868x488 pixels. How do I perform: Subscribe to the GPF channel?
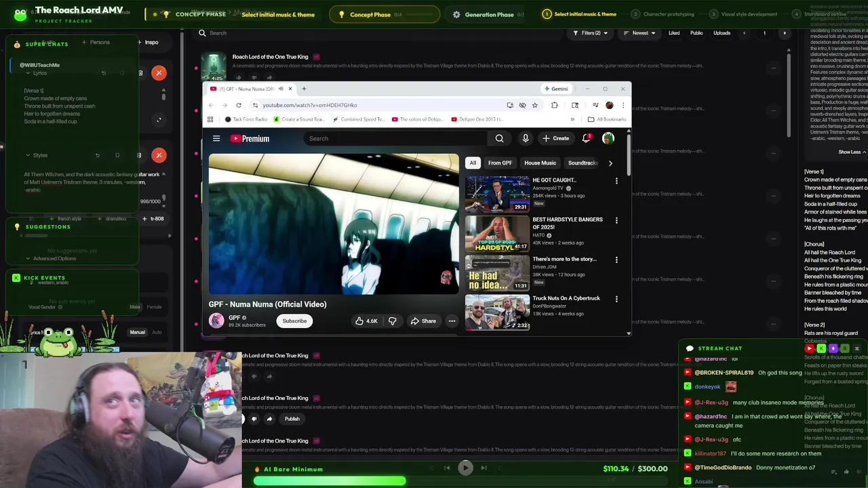pos(294,321)
